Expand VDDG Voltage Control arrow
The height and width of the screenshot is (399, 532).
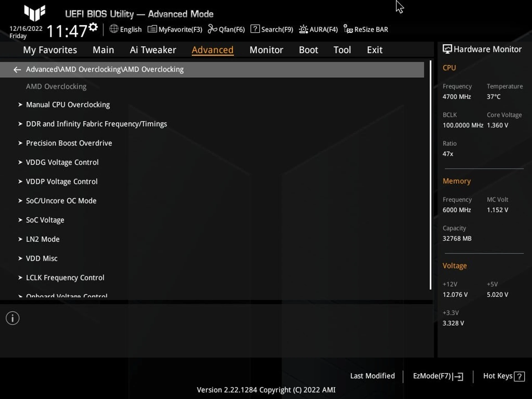[x=20, y=162]
